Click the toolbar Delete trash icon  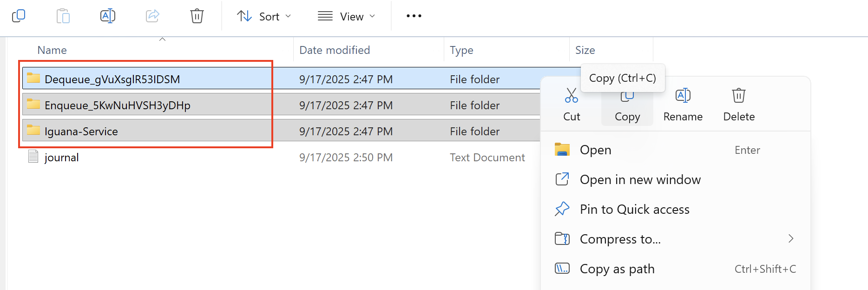click(197, 16)
